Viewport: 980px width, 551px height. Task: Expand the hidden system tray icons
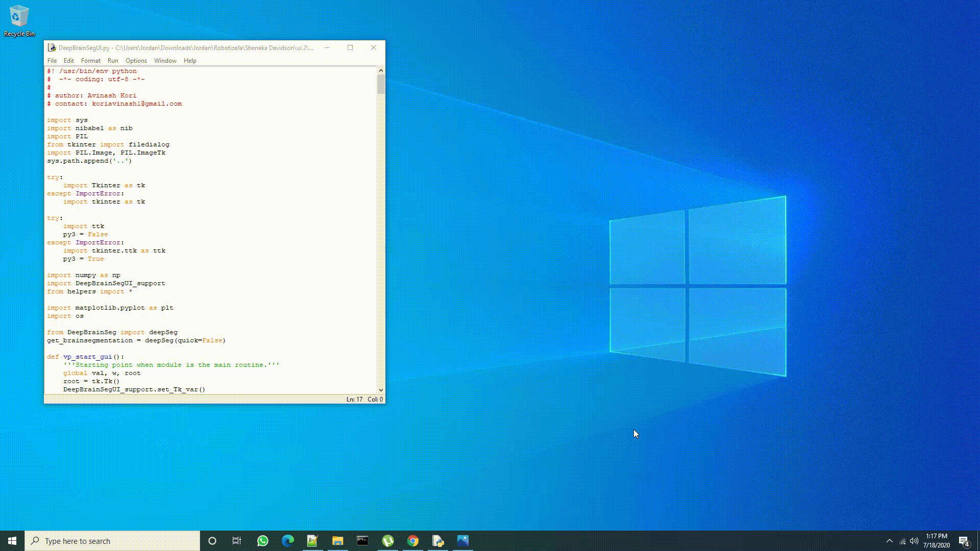890,541
